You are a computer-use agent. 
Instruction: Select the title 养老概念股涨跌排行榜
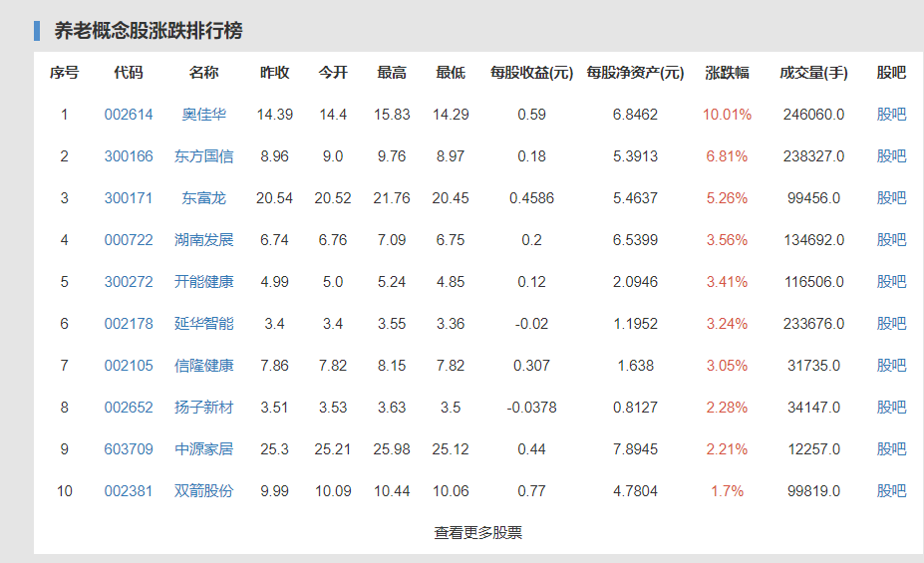point(149,31)
